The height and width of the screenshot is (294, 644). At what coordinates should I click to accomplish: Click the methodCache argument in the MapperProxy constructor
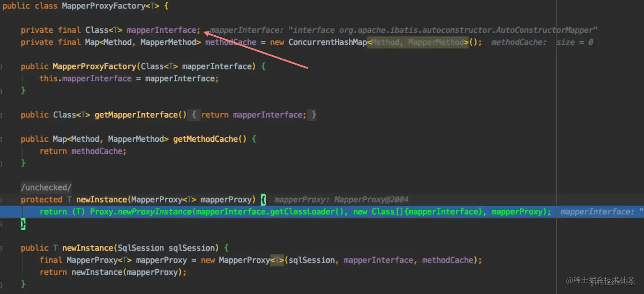point(448,260)
